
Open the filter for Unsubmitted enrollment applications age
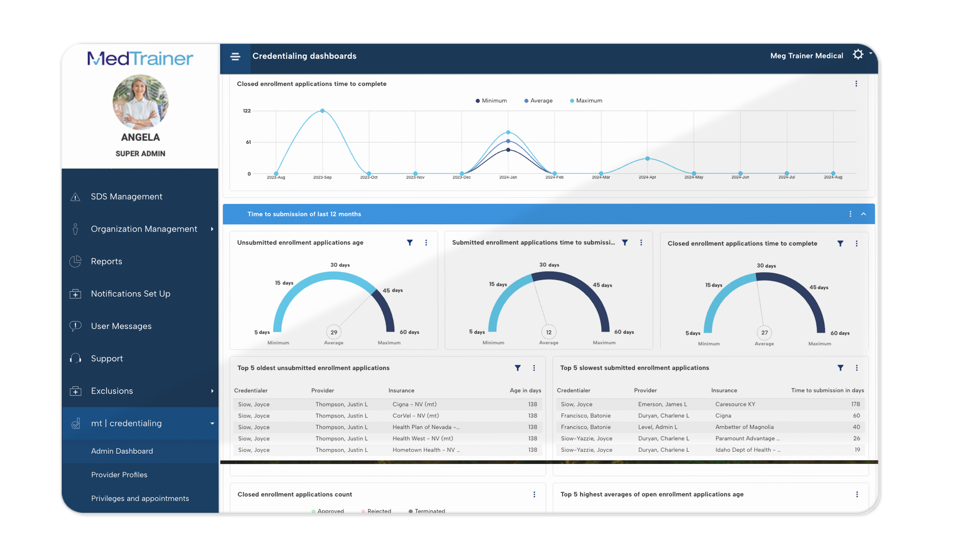click(x=409, y=242)
